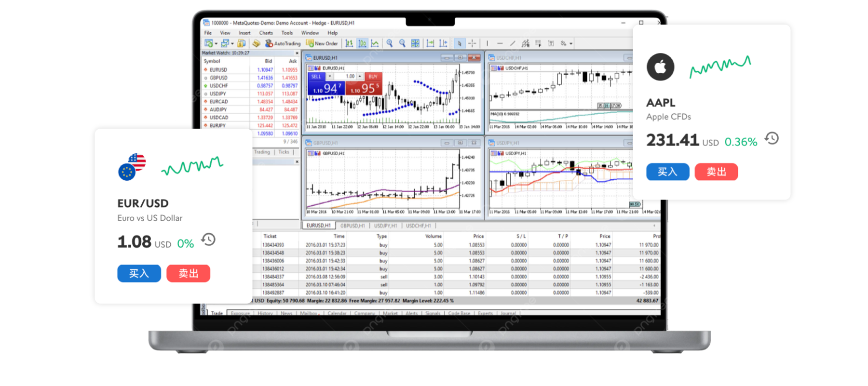Toggle chart shift icon
Viewport: 868px width, 386px height.
443,43
